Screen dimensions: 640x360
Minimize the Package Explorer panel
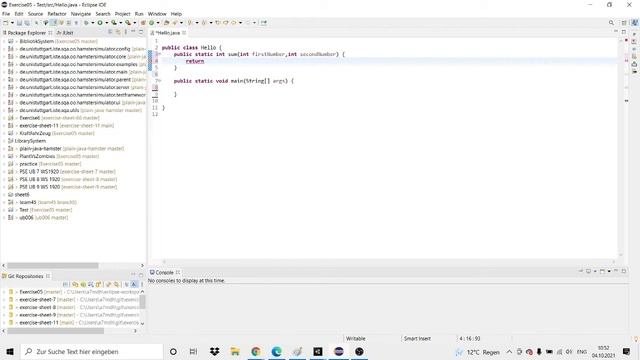[133, 32]
